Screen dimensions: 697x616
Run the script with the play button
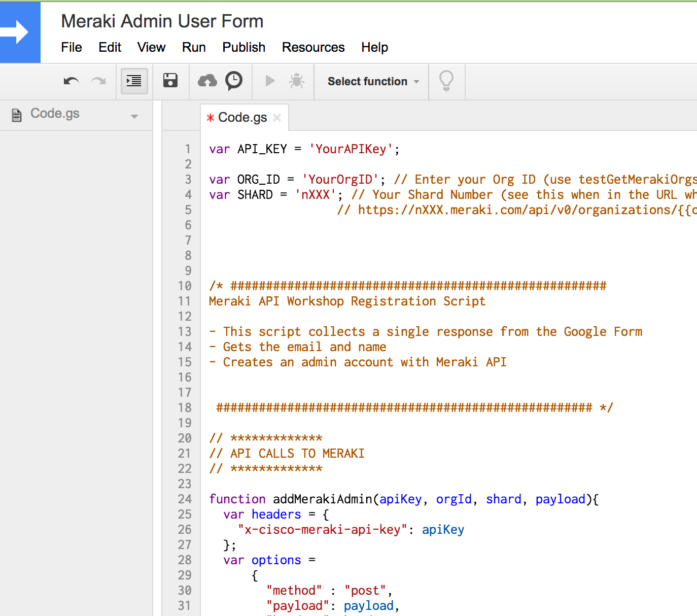click(270, 81)
